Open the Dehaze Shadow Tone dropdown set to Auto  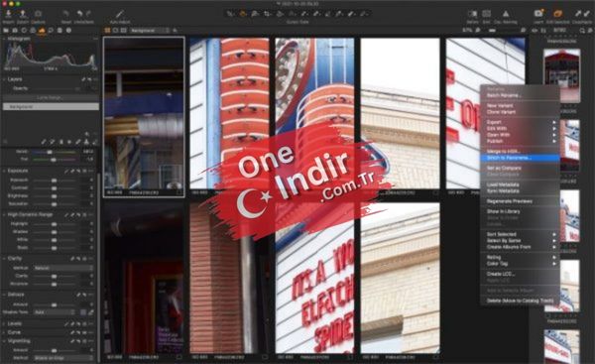pyautogui.click(x=55, y=312)
